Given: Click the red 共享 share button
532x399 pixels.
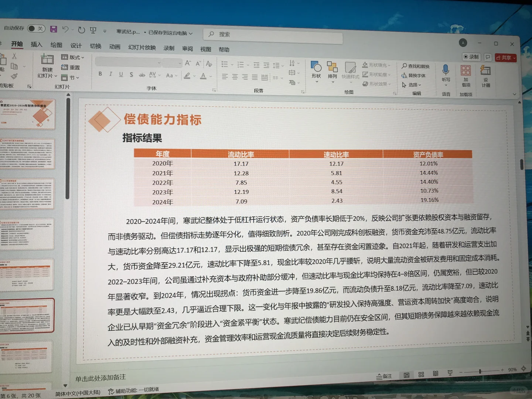Looking at the screenshot, I should pyautogui.click(x=506, y=57).
